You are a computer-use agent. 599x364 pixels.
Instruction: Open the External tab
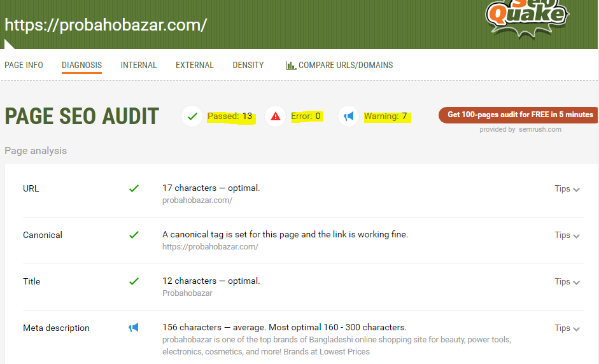[194, 66]
